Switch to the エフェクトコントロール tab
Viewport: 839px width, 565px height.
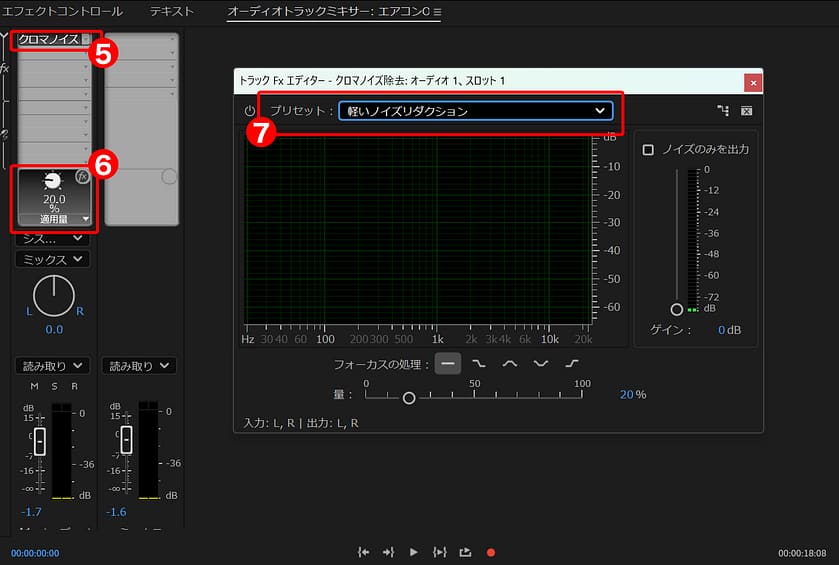(x=62, y=12)
